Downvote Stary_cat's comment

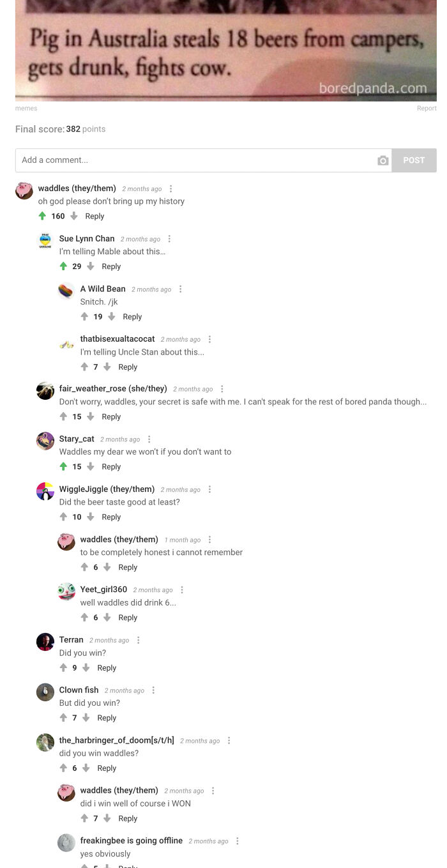coord(90,467)
